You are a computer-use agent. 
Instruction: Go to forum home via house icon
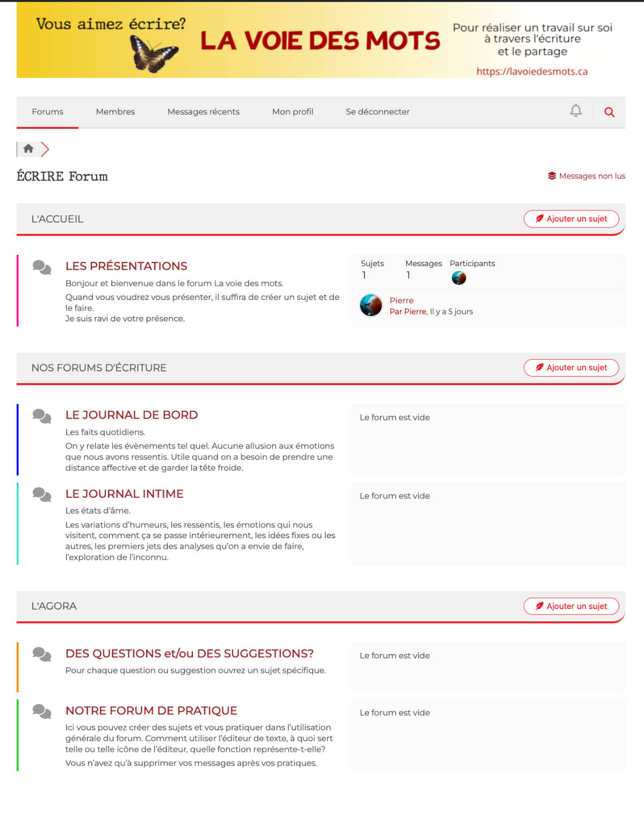coord(28,149)
